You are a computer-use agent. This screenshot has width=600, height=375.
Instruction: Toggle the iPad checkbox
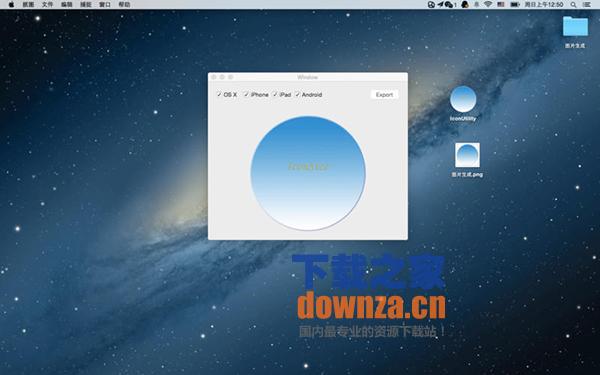275,95
